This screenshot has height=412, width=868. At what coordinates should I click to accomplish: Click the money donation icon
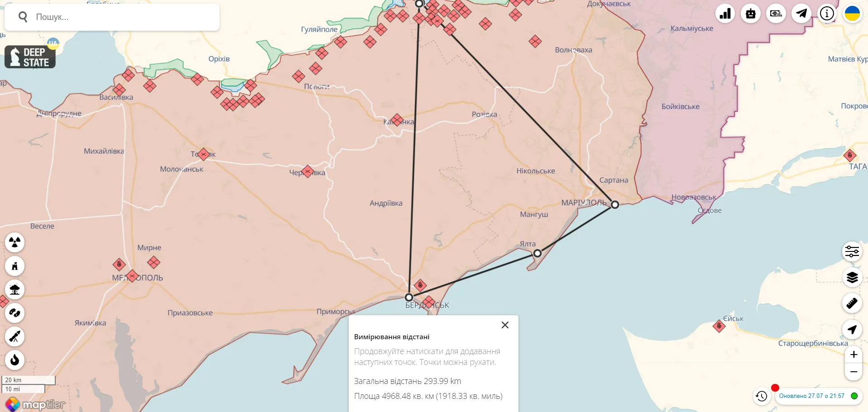[x=776, y=14]
